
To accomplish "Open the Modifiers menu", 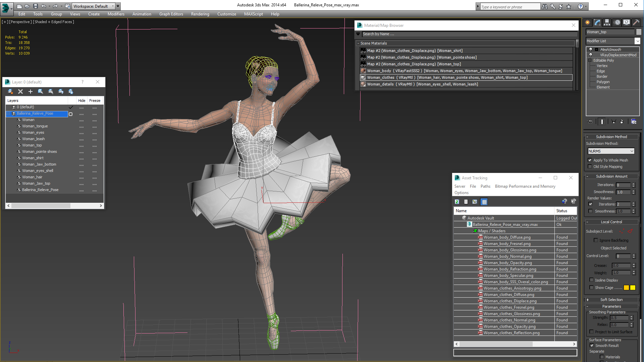I will (x=116, y=14).
